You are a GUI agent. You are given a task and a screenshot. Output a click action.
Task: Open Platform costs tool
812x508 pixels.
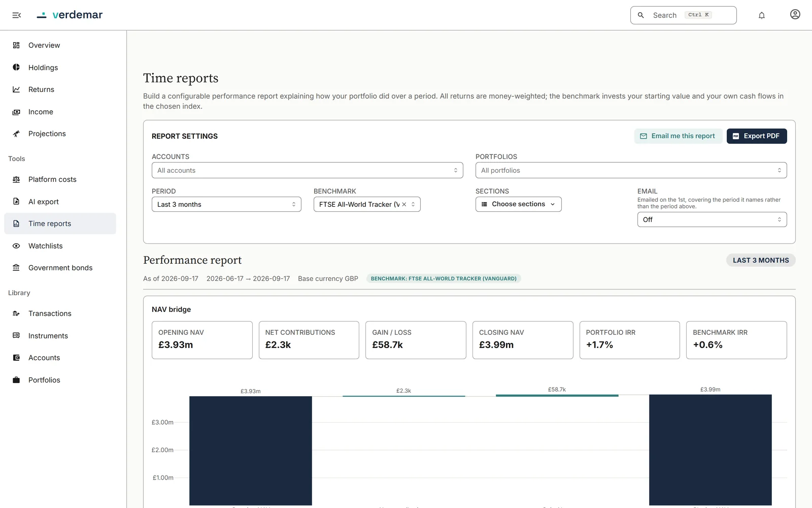60,179
